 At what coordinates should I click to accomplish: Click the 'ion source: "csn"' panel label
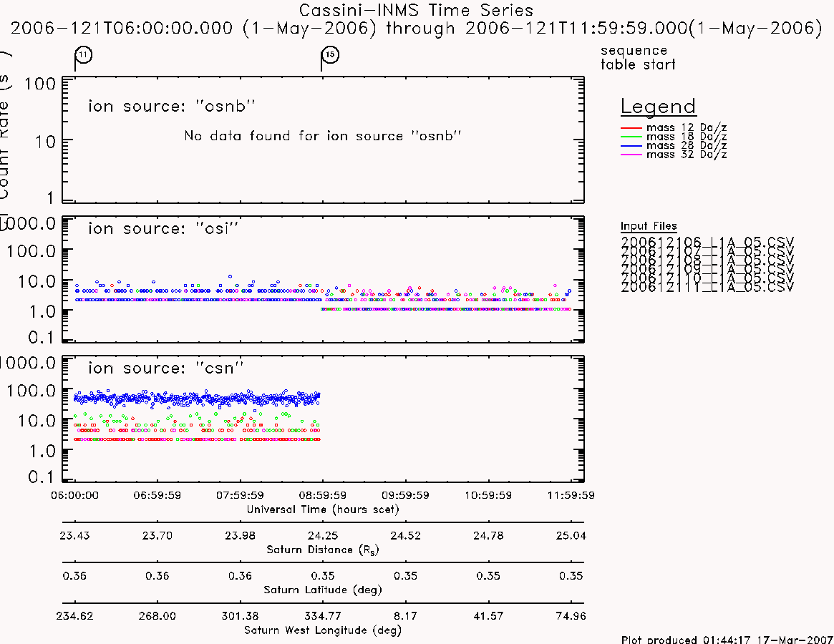coord(165,368)
